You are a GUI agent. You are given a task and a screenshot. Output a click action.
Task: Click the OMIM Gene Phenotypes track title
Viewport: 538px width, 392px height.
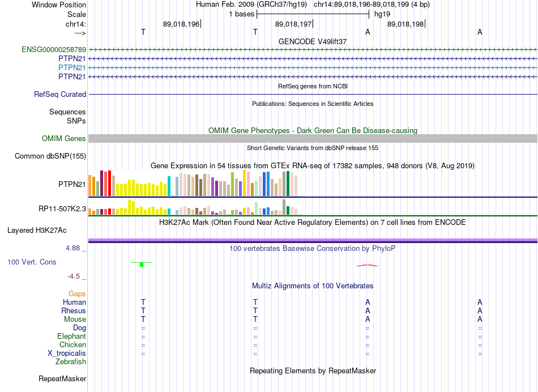point(313,130)
